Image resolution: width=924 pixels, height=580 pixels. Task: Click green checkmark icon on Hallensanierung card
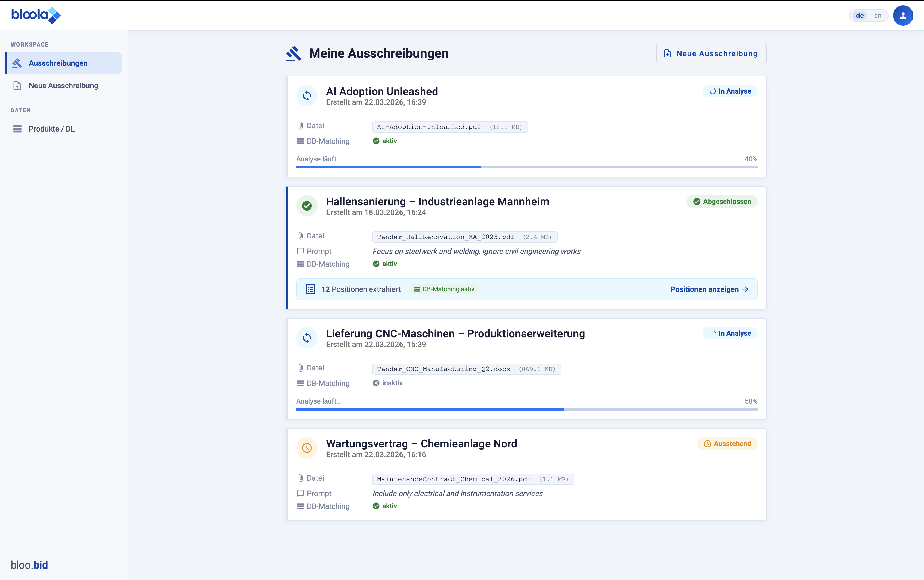click(307, 206)
